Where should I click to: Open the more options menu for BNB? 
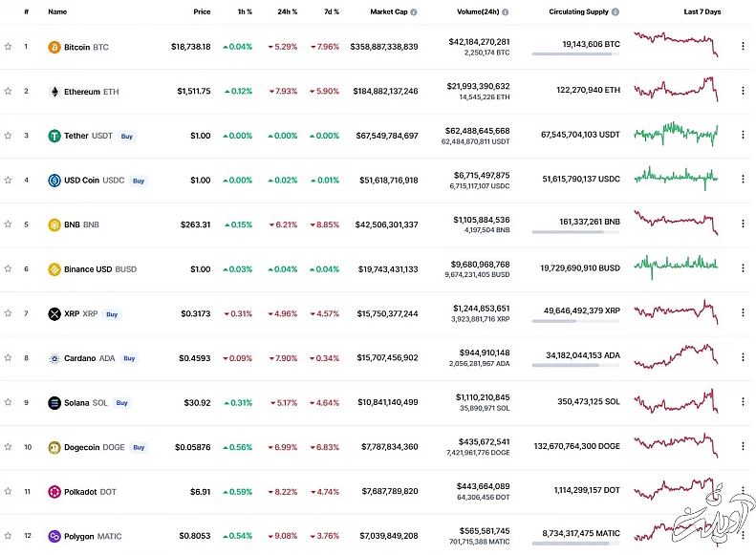[743, 225]
